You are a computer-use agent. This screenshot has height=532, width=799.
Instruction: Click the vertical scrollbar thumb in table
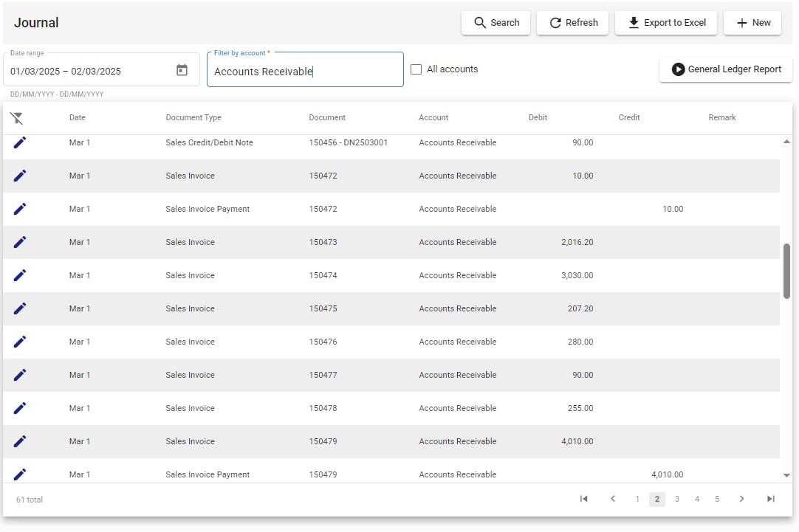786,271
